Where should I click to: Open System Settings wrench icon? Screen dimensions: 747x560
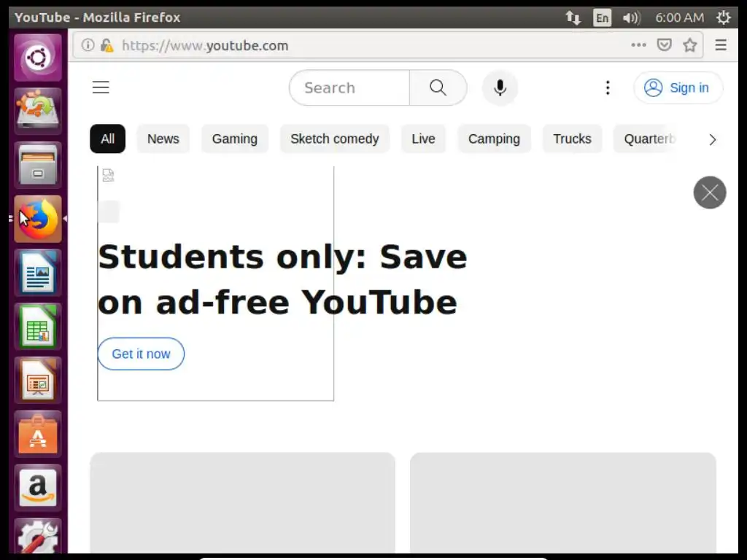click(38, 536)
